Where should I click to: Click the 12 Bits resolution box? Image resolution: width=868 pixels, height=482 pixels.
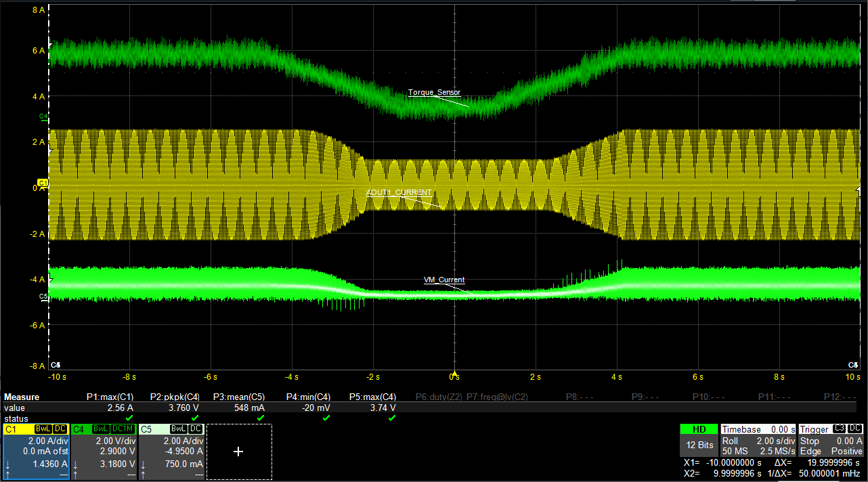tap(699, 445)
